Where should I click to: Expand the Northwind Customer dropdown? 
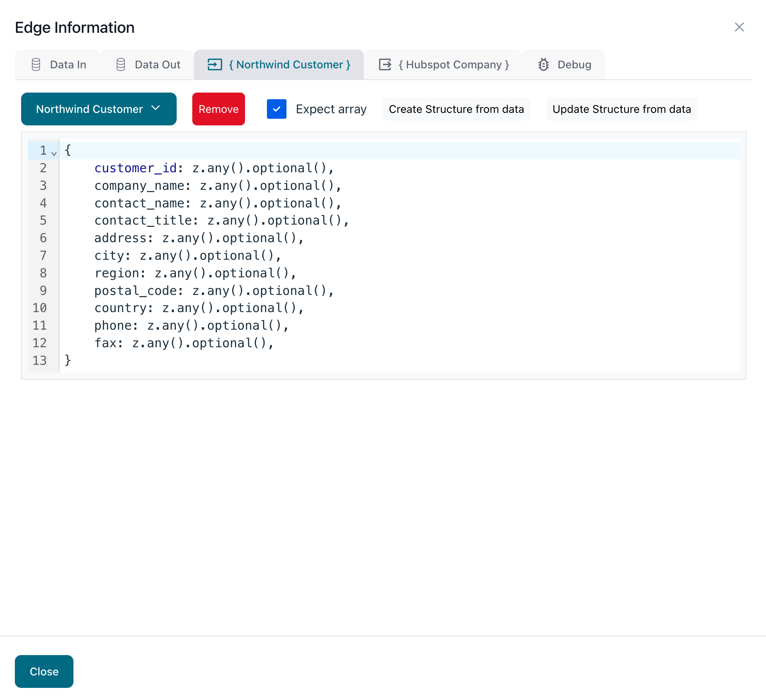(x=99, y=109)
